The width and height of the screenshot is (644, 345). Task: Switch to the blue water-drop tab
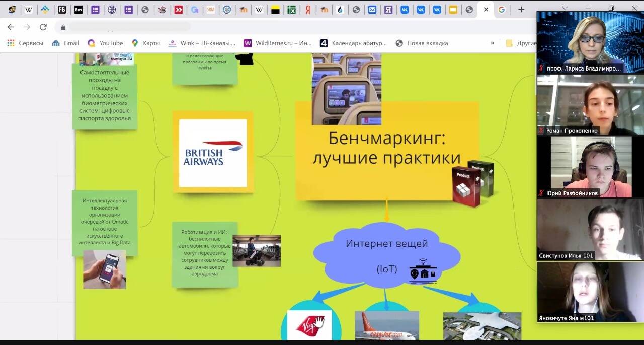(x=340, y=9)
